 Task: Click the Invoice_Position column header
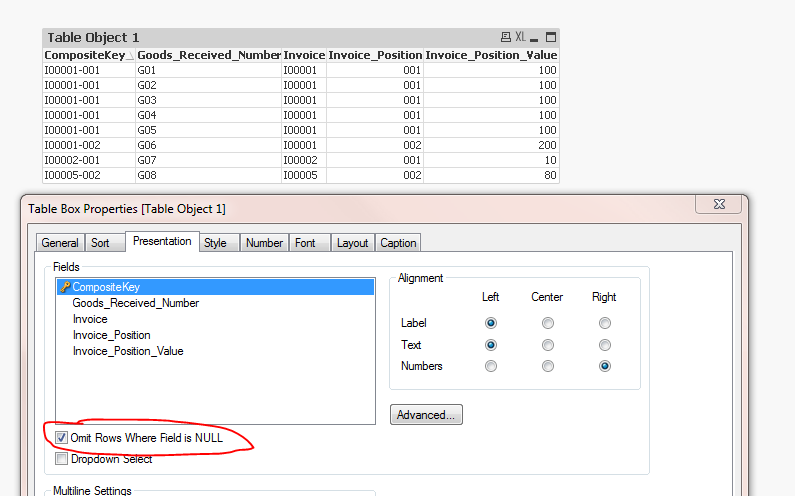374,55
